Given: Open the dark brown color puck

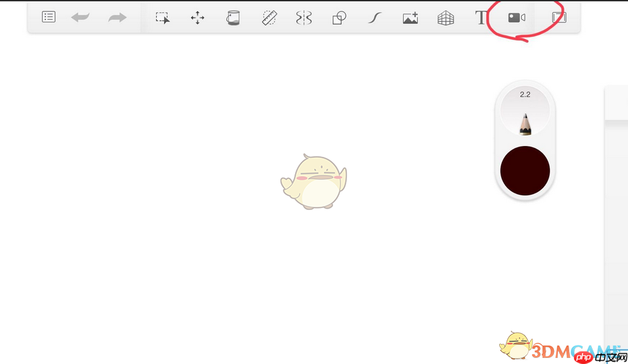Looking at the screenshot, I should [x=525, y=171].
